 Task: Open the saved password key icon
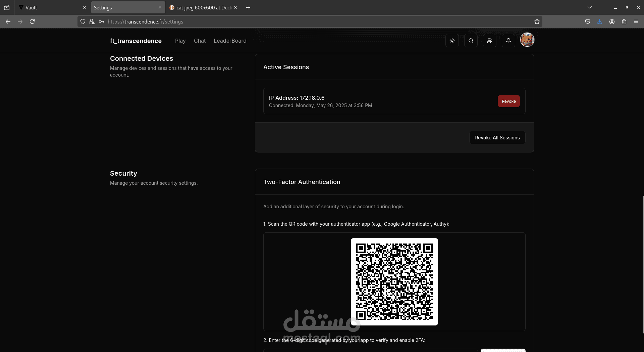(x=101, y=21)
